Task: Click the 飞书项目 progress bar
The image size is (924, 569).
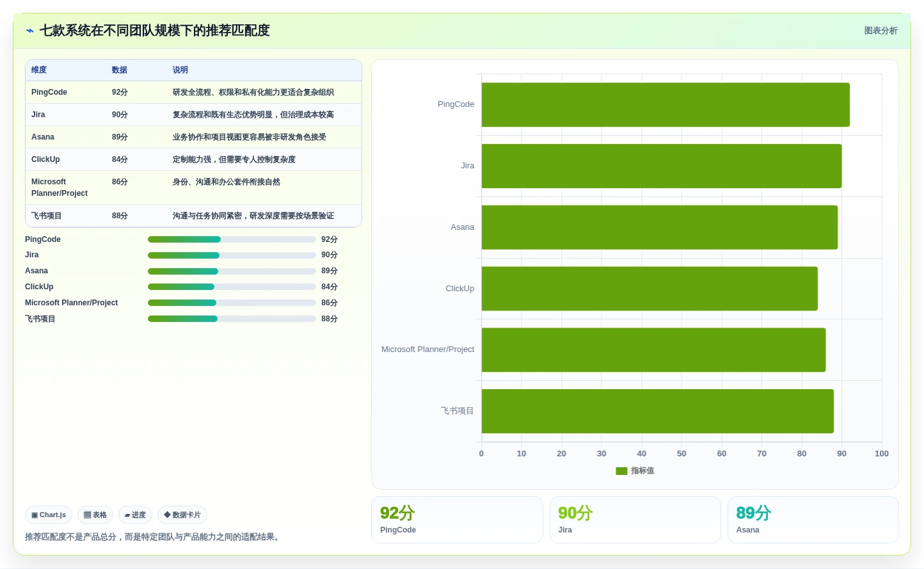Action: click(232, 319)
